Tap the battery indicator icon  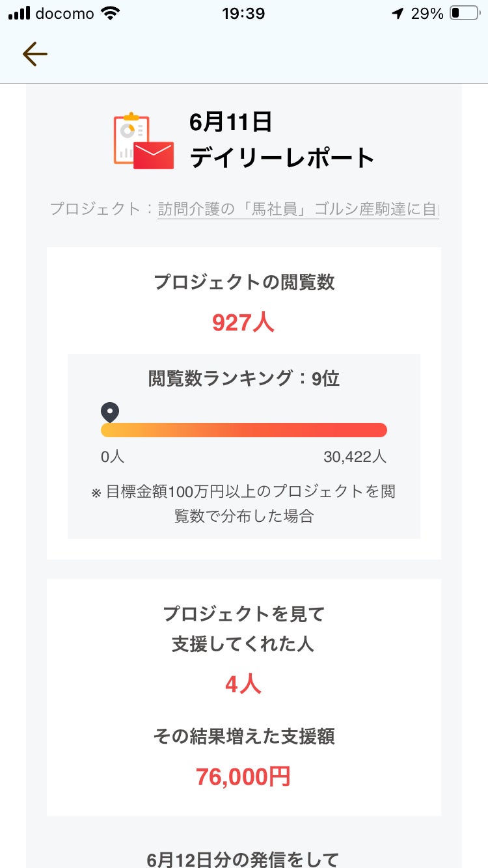464,14
